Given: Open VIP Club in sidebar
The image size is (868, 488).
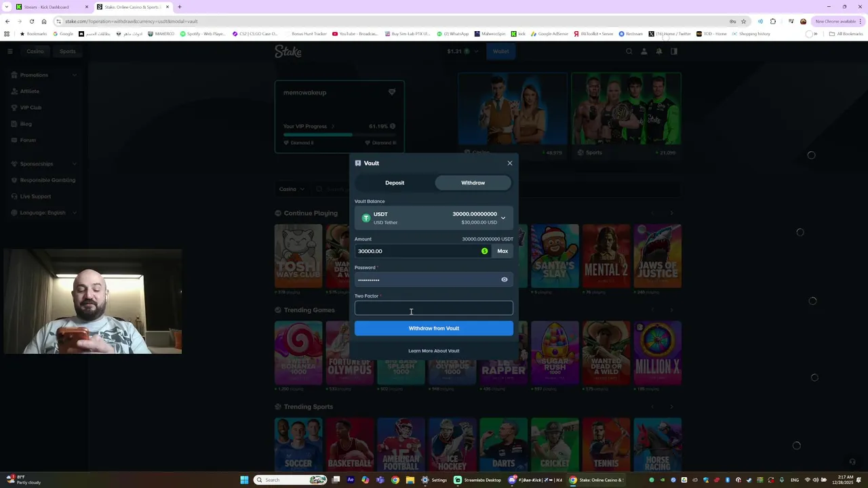Looking at the screenshot, I should tap(31, 107).
